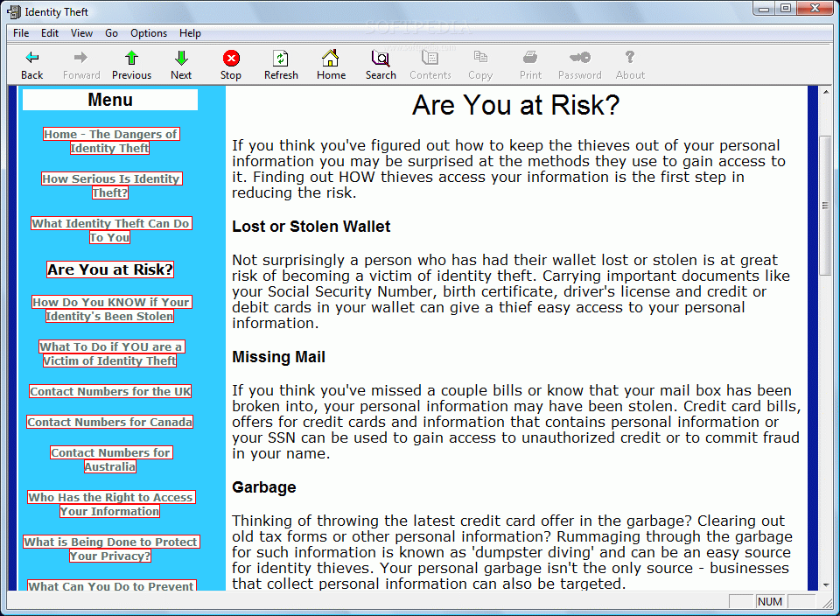Viewport: 840px width, 616px height.
Task: Select 'Are You at Risk?' menu entry
Action: (x=110, y=269)
